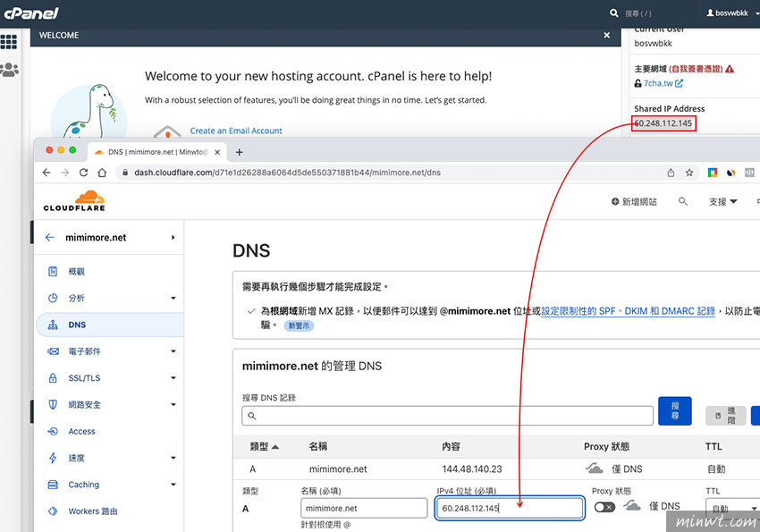
Task: Bookmark this page with star icon
Action: [x=689, y=173]
